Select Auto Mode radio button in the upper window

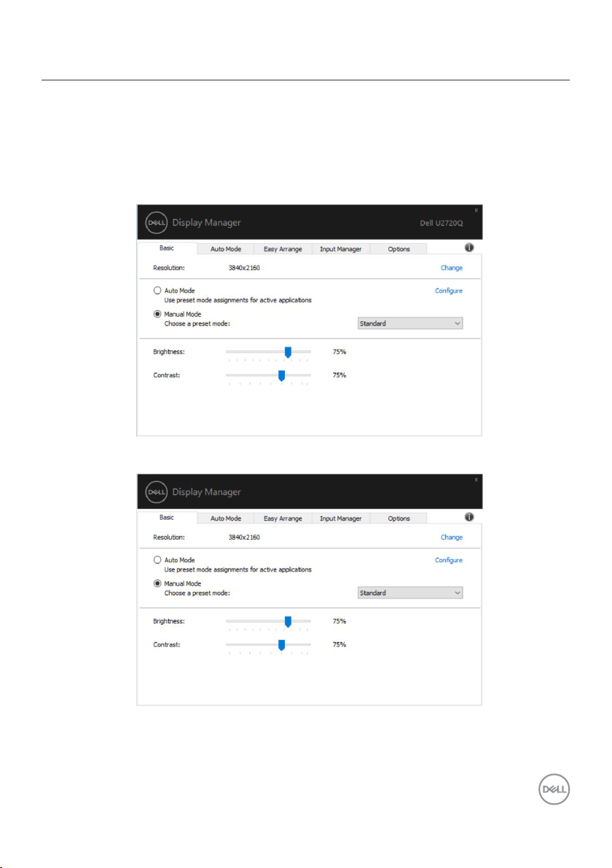tap(157, 291)
